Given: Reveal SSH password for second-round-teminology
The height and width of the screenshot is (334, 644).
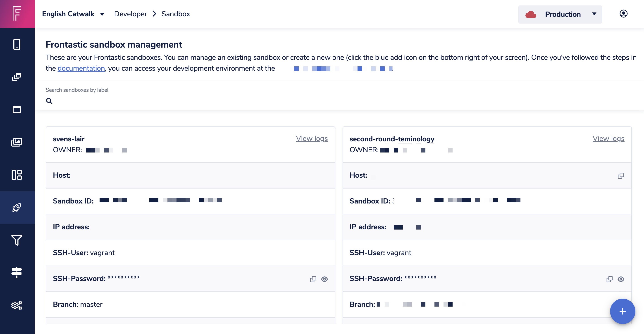Looking at the screenshot, I should point(621,279).
